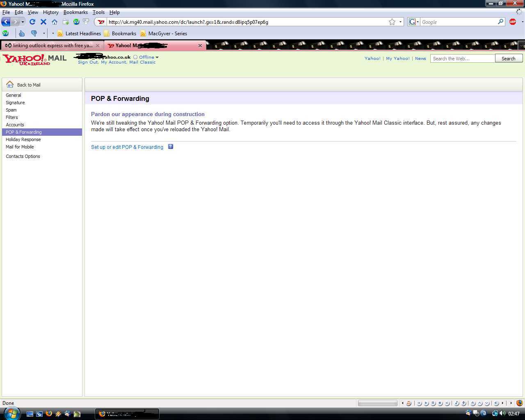Play track with status bar Play button

426,403
